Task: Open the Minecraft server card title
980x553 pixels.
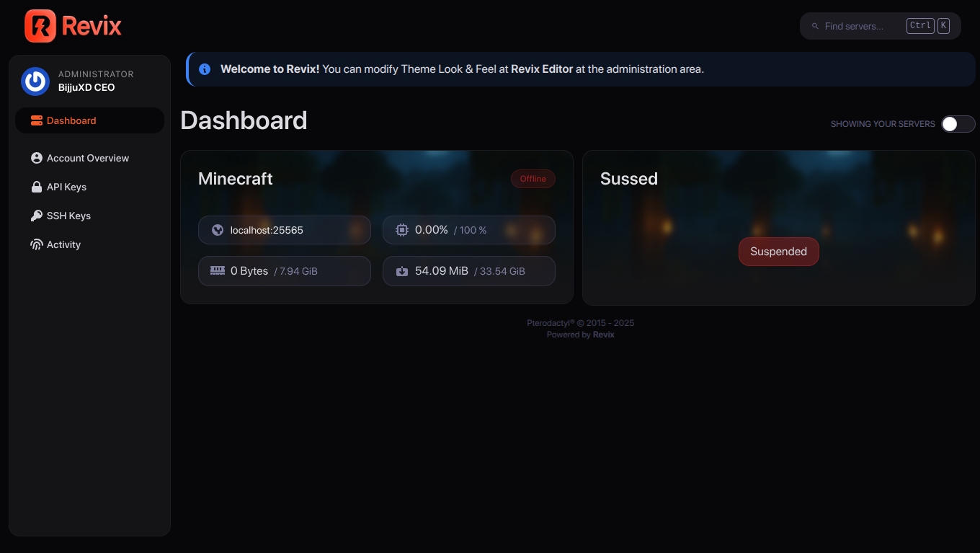Action: [236, 179]
